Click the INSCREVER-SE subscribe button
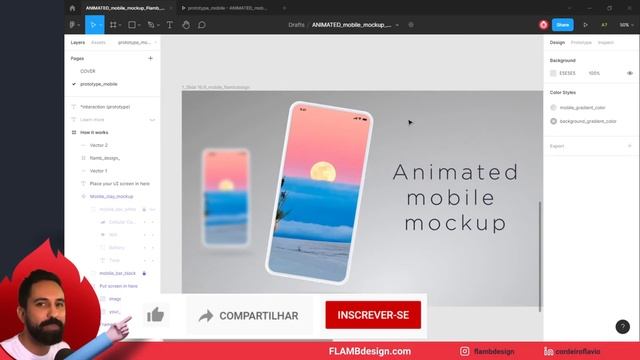This screenshot has height=360, width=640. pyautogui.click(x=373, y=315)
